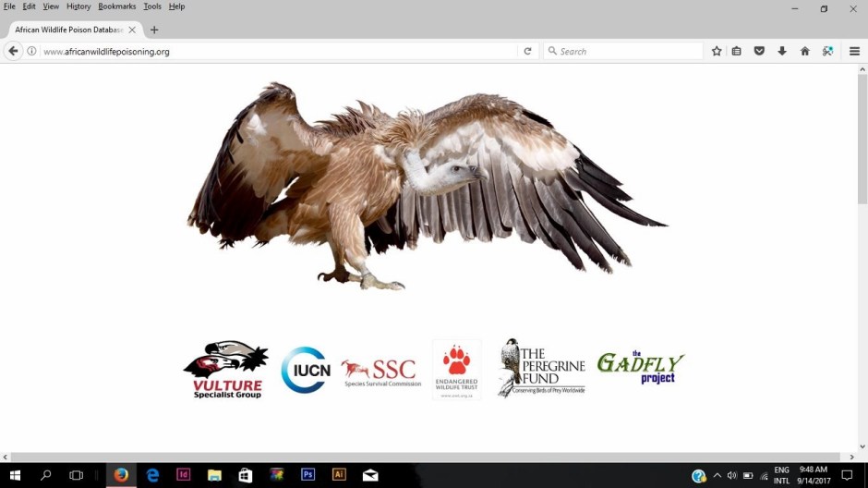This screenshot has height=488, width=868.
Task: Launch Photoshop from the taskbar
Action: (x=307, y=475)
